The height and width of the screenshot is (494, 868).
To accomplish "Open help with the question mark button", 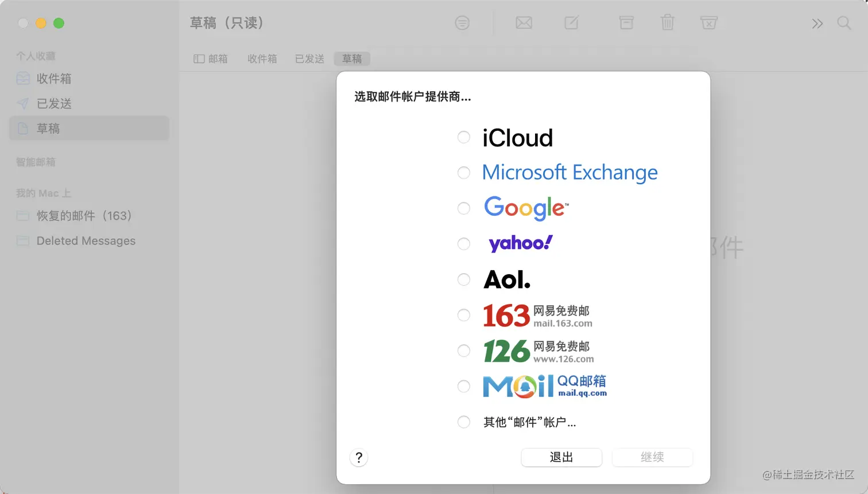I will [359, 457].
